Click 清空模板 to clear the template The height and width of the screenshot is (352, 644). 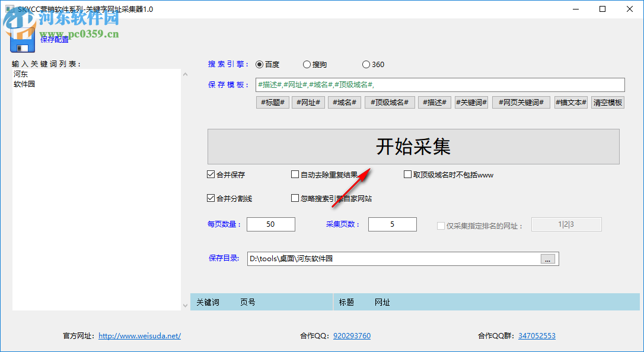click(x=607, y=102)
